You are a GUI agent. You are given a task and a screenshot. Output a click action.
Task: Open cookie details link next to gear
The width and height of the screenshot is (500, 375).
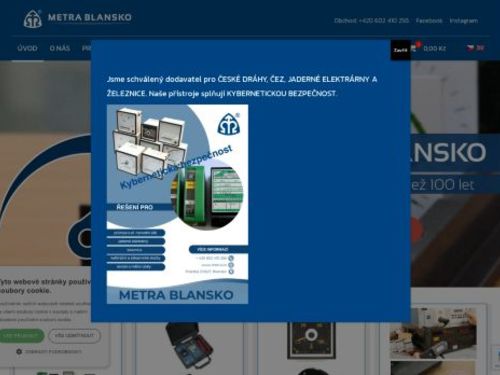tap(53, 351)
